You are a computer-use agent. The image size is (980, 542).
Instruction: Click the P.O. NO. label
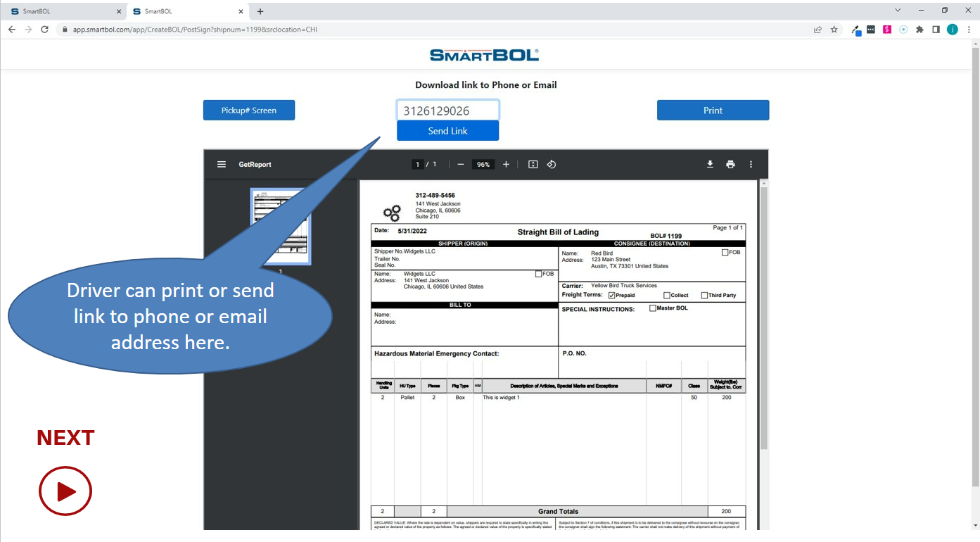point(574,353)
